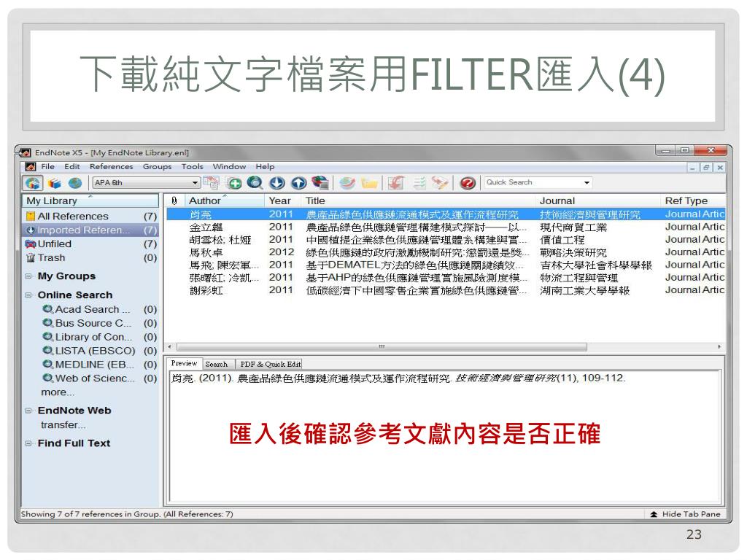747x560 pixels.
Task: Select MEDLINE (EB... online search
Action: coord(99,365)
